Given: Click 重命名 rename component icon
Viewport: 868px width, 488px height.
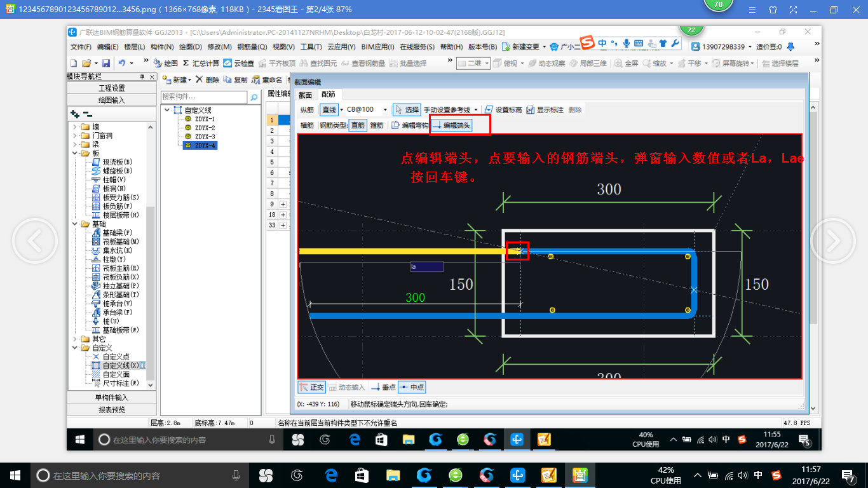Looking at the screenshot, I should [x=267, y=80].
